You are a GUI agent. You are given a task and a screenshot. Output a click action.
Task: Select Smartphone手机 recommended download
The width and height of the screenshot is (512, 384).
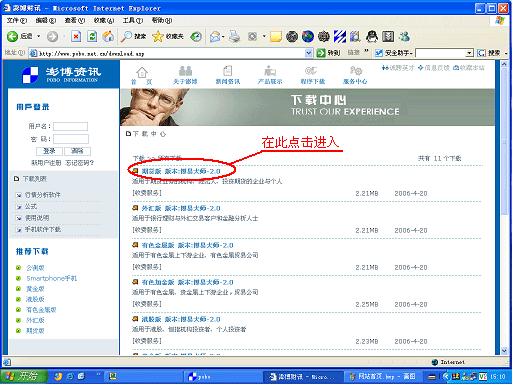[52, 278]
